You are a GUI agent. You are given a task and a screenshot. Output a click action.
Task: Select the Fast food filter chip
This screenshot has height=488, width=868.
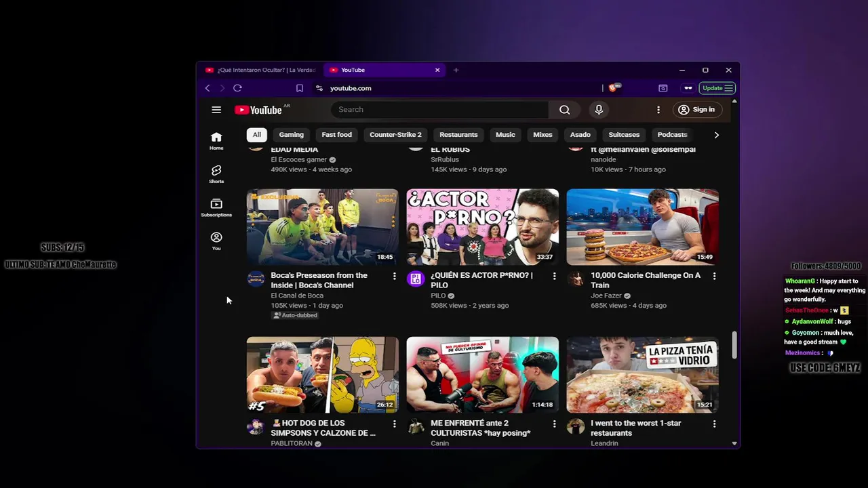pyautogui.click(x=336, y=135)
